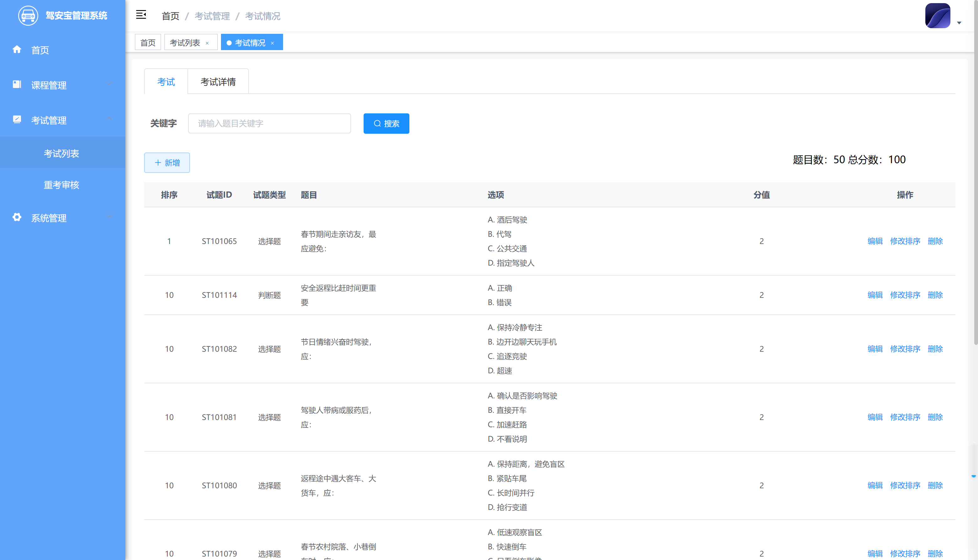The height and width of the screenshot is (560, 978).
Task: Click the 首页 breadcrumb
Action: click(171, 16)
